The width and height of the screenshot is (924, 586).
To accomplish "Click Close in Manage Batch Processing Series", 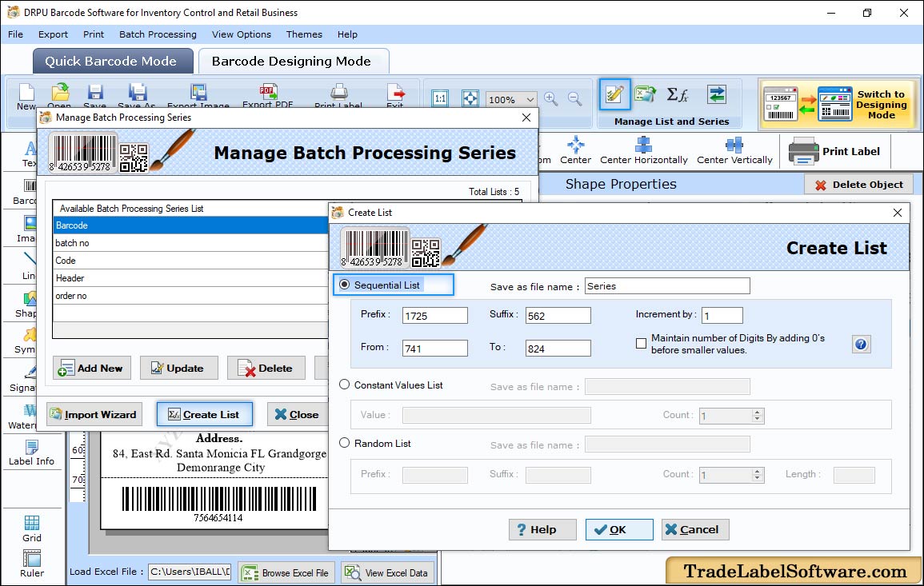I will click(x=298, y=415).
